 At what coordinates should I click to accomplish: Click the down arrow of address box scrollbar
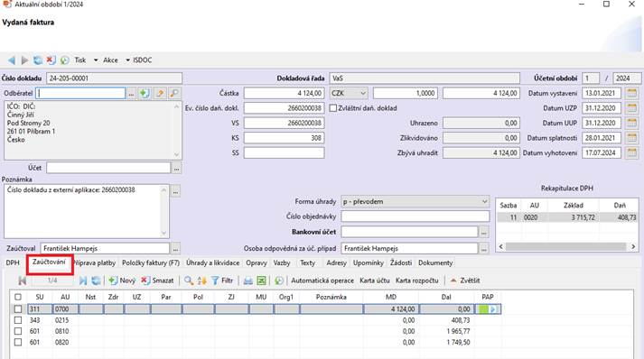pos(177,154)
